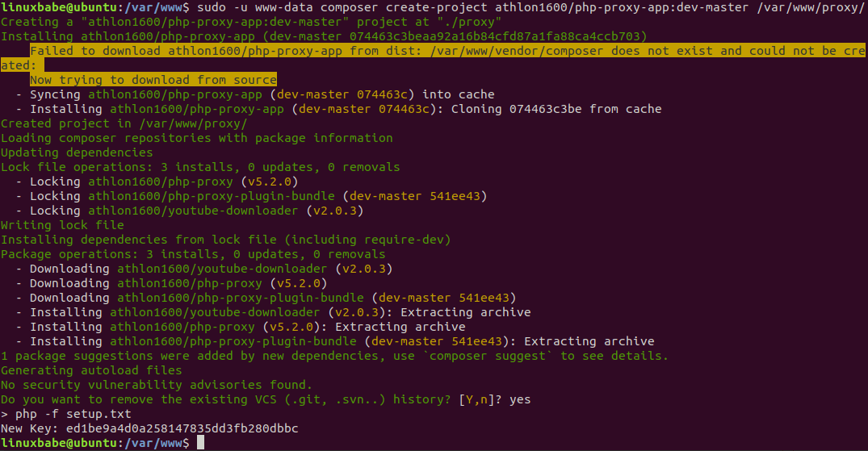Click the 'No security vulnerability advisories found.' line
Image resolution: width=868 pixels, height=451 pixels.
(x=156, y=385)
